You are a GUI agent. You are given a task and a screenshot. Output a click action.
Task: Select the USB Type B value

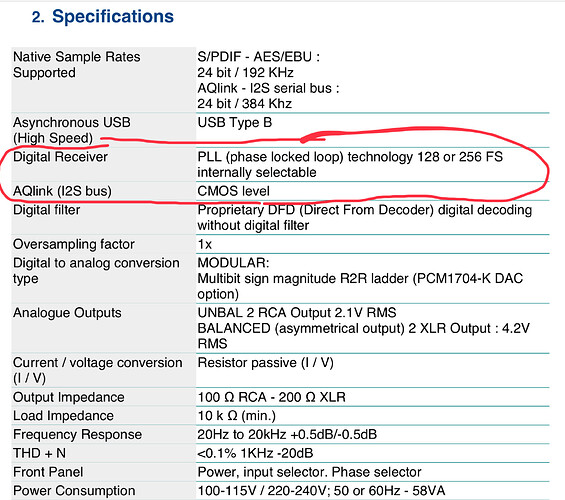235,122
